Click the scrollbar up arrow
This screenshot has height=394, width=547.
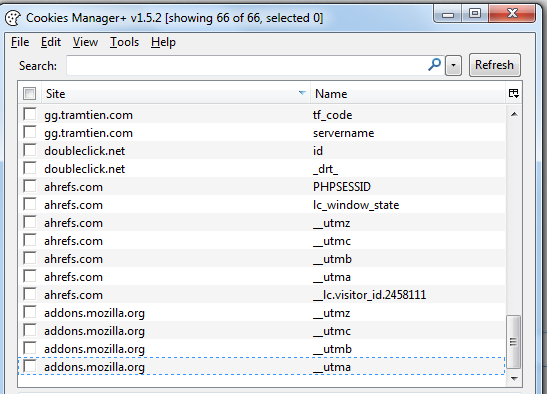[514, 114]
